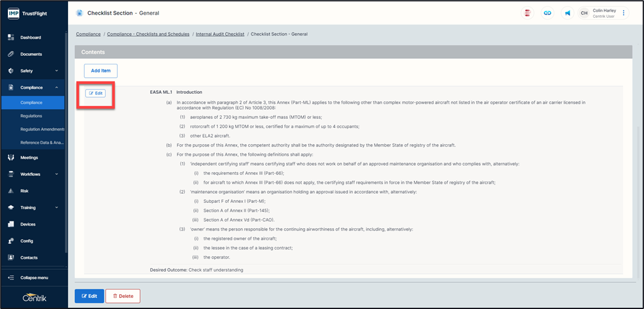This screenshot has height=309, width=644.
Task: Open the three-dot user options menu
Action: point(623,13)
